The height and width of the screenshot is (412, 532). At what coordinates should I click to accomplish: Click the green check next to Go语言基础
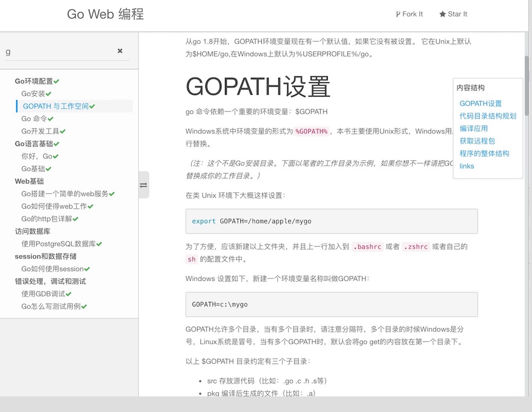coord(56,144)
